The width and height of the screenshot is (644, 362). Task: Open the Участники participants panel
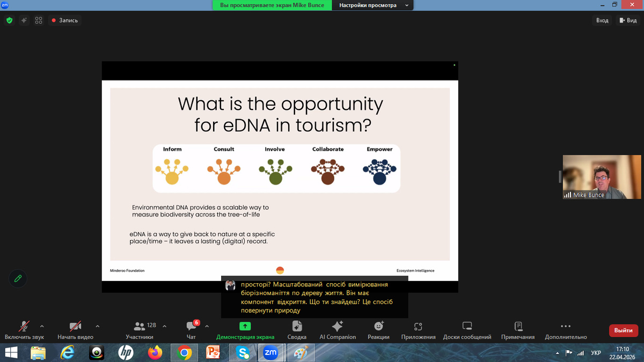pyautogui.click(x=140, y=326)
